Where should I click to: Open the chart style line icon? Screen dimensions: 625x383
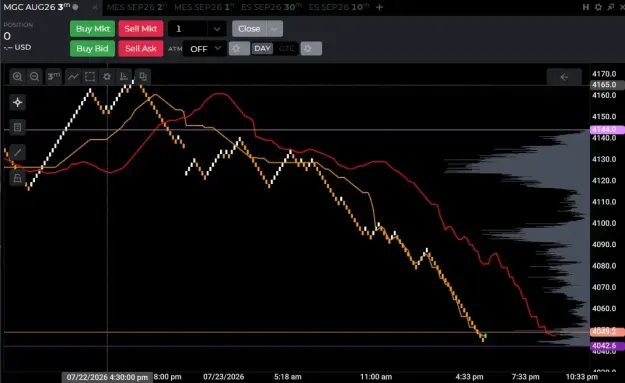(x=73, y=77)
